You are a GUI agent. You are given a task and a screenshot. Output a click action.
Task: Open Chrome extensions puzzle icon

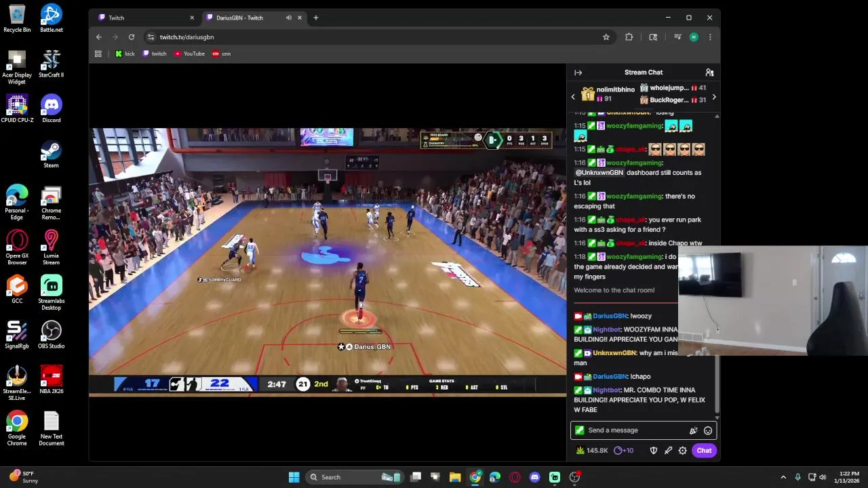(x=629, y=37)
